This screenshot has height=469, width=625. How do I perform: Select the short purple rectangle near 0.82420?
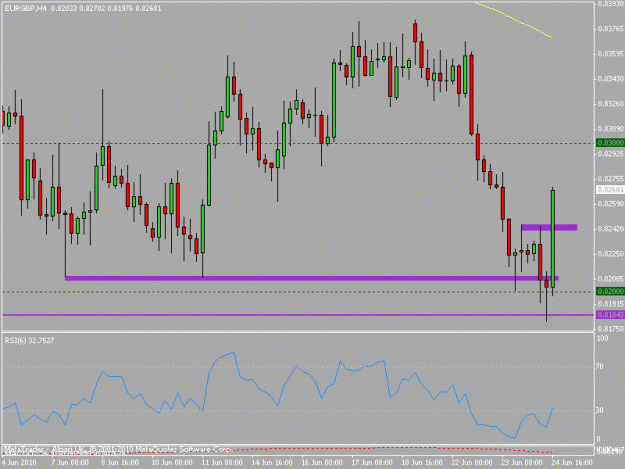(549, 228)
